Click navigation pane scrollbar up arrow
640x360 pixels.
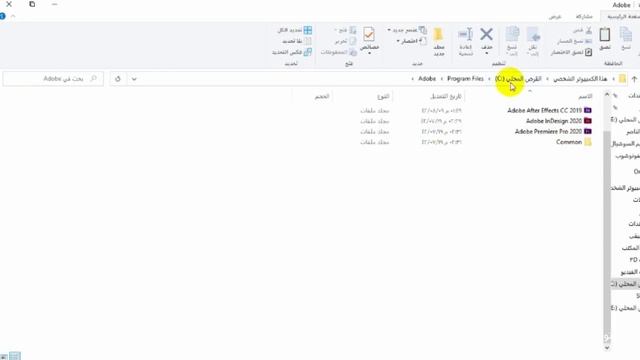coord(607,95)
